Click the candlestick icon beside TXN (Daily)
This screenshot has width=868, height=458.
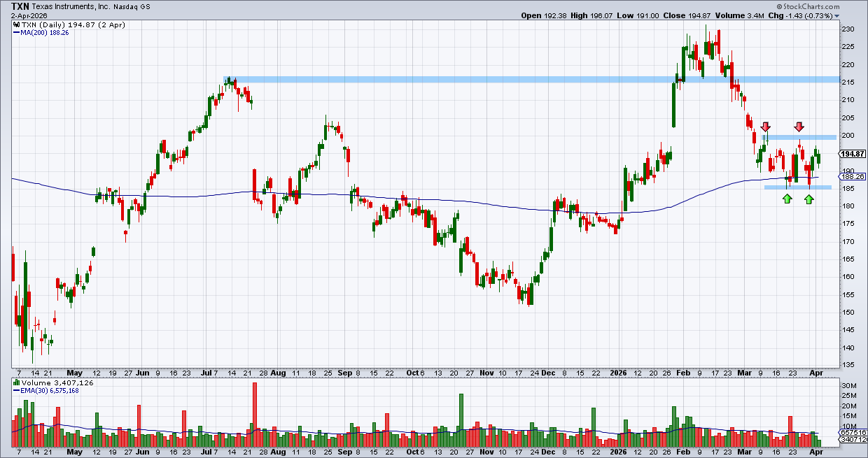(x=15, y=24)
